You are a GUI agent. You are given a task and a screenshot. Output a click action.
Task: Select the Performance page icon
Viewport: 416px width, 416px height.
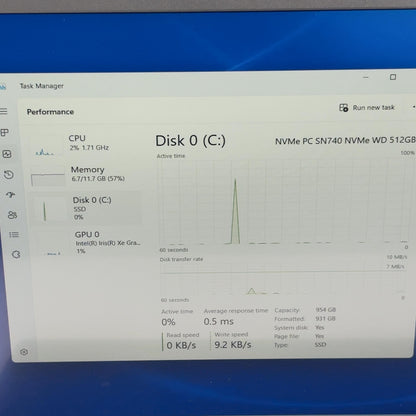click(x=7, y=154)
